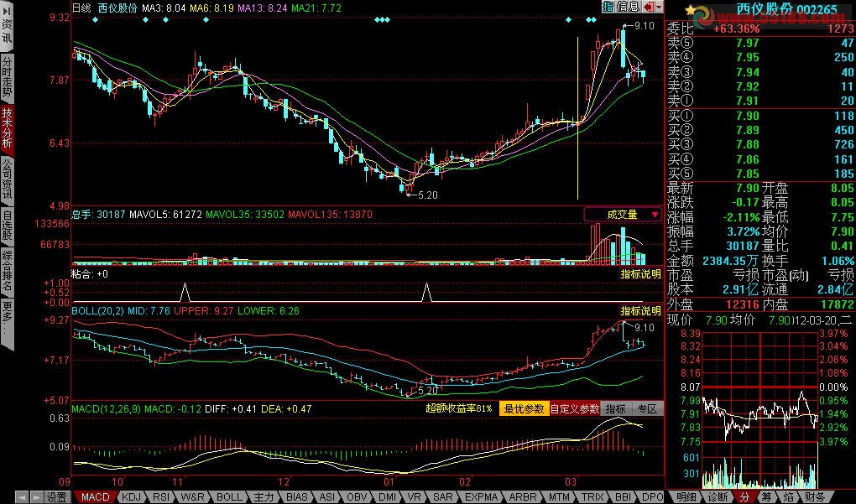The width and height of the screenshot is (856, 504).
Task: Click the 外盘 12316 value
Action: pyautogui.click(x=743, y=304)
